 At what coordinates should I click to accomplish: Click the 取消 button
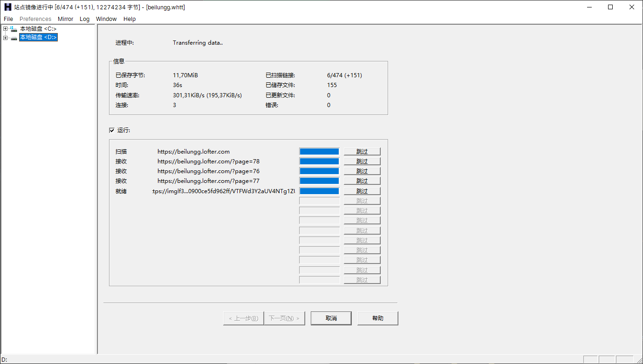331,318
